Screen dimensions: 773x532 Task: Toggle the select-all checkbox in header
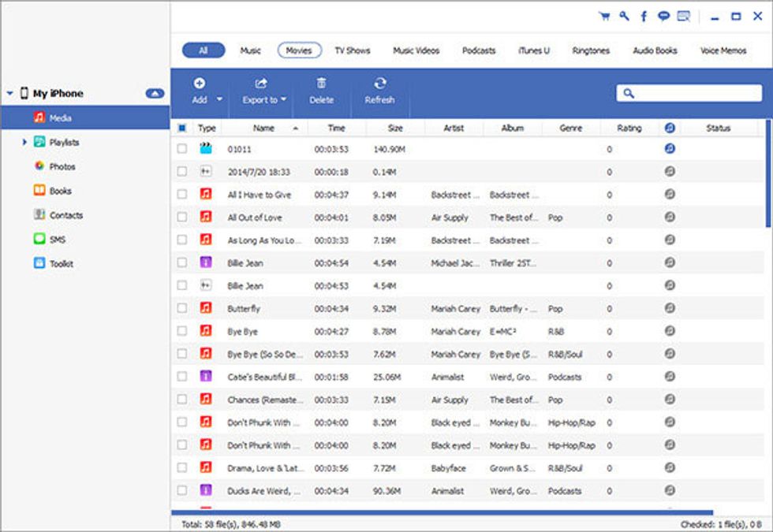pyautogui.click(x=182, y=128)
